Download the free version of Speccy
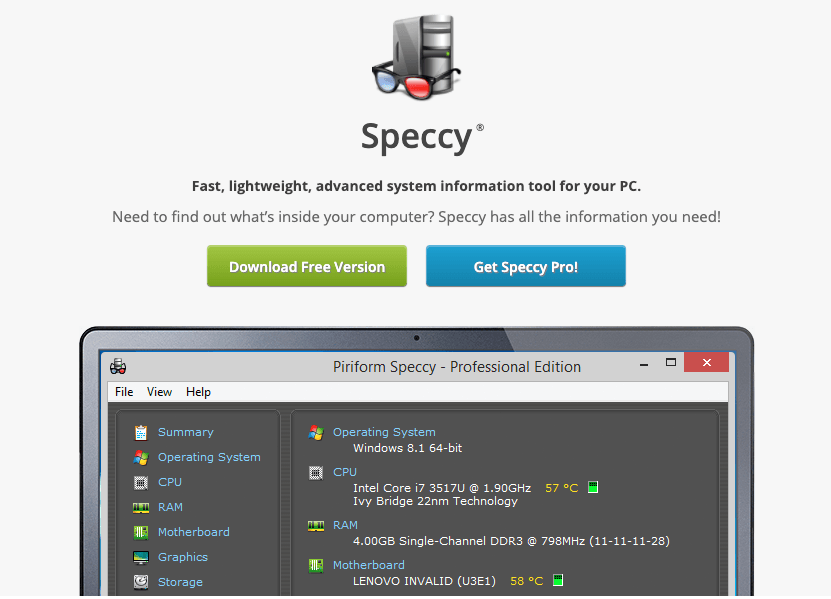This screenshot has height=599, width=831. (307, 266)
